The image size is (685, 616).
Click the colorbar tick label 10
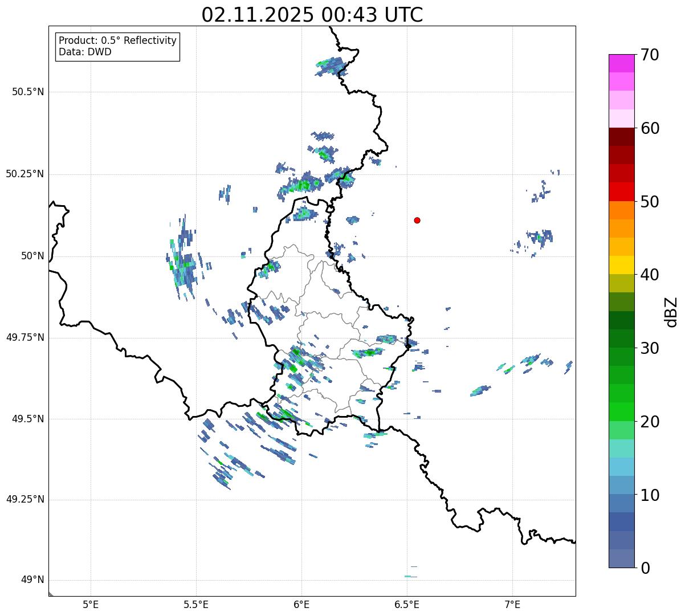click(650, 495)
